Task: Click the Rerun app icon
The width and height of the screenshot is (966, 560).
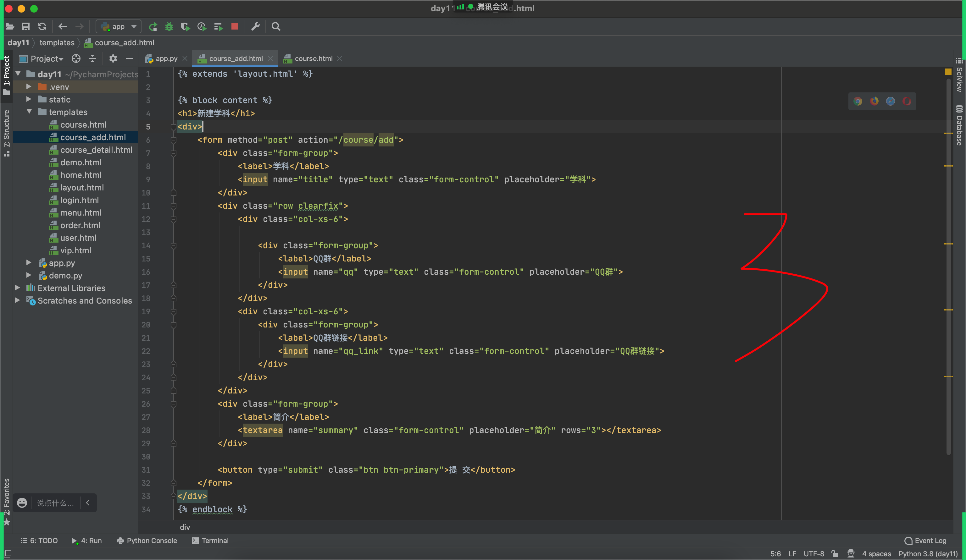Action: click(153, 26)
